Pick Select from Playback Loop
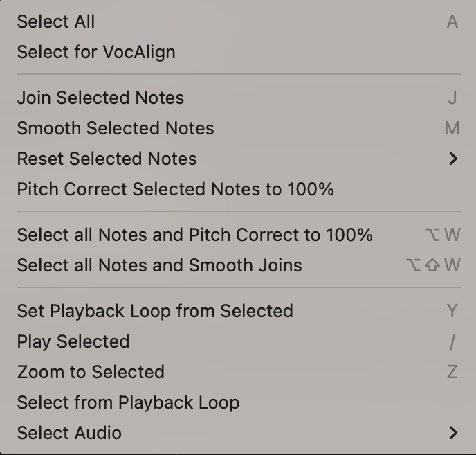476x455 pixels. 128,402
